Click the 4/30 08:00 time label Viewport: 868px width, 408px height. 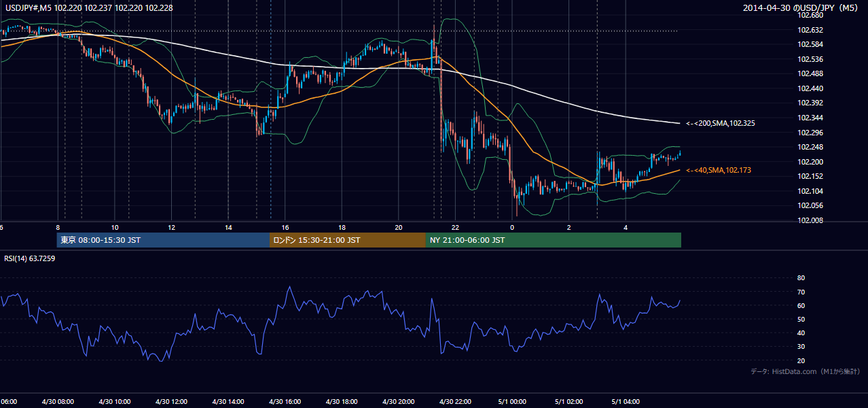click(x=58, y=402)
